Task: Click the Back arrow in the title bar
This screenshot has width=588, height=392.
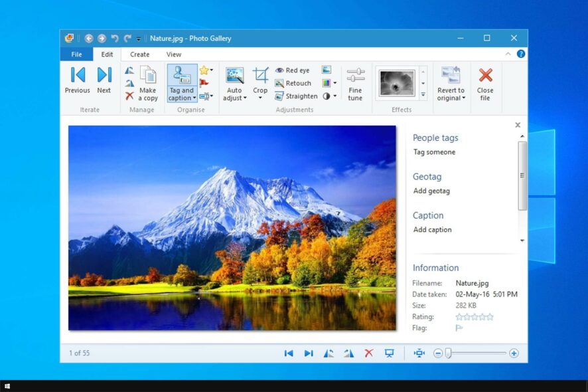Action: click(x=89, y=39)
